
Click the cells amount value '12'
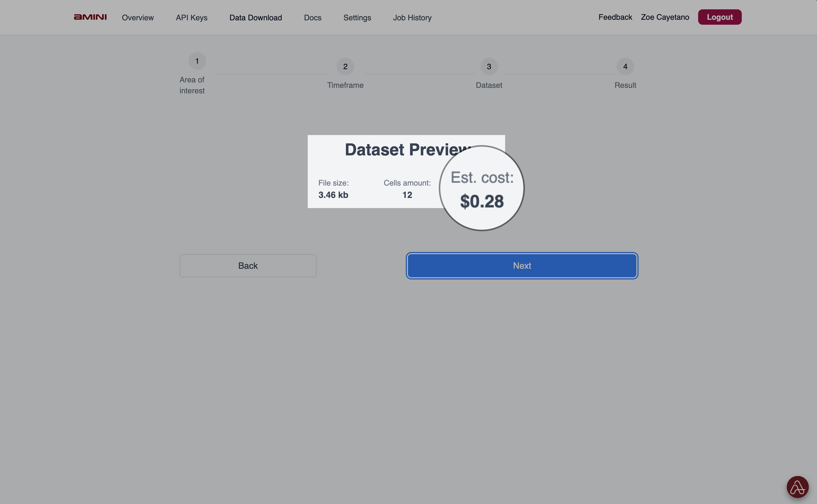[407, 195]
